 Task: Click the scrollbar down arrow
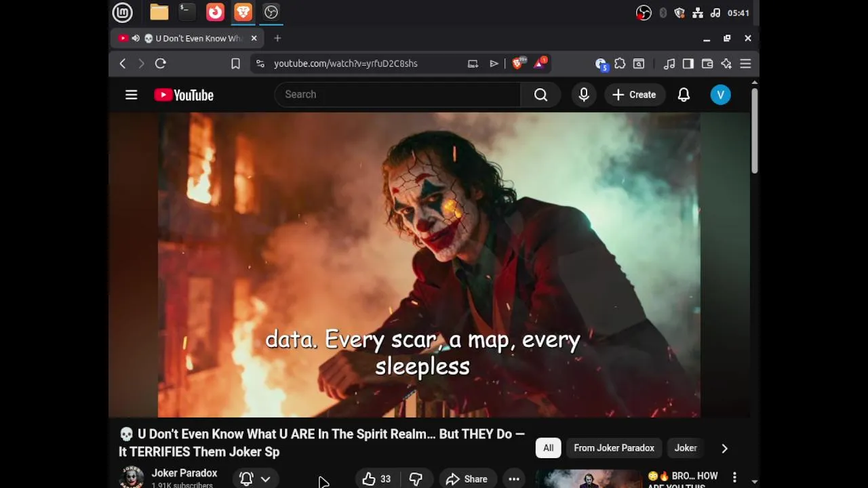[x=754, y=482]
